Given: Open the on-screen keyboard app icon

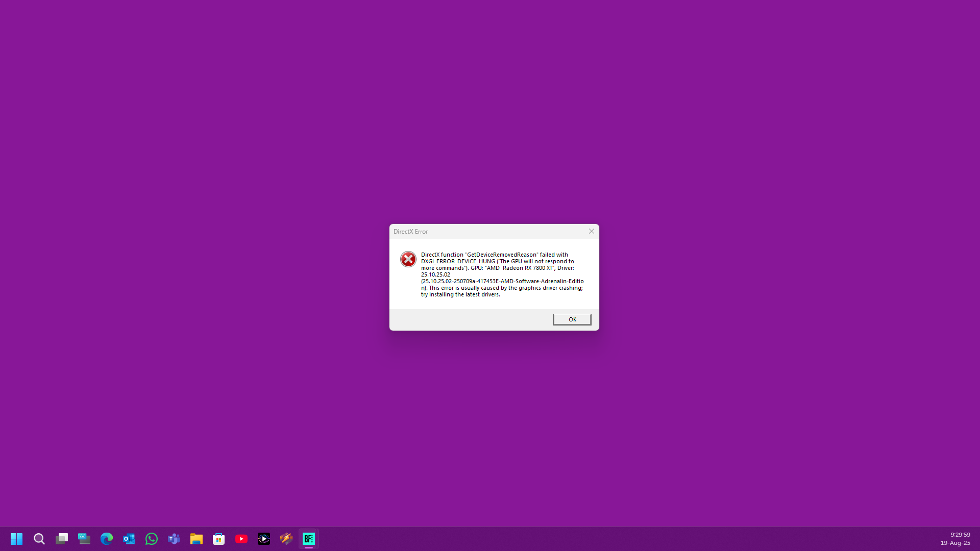Looking at the screenshot, I should coord(84,539).
